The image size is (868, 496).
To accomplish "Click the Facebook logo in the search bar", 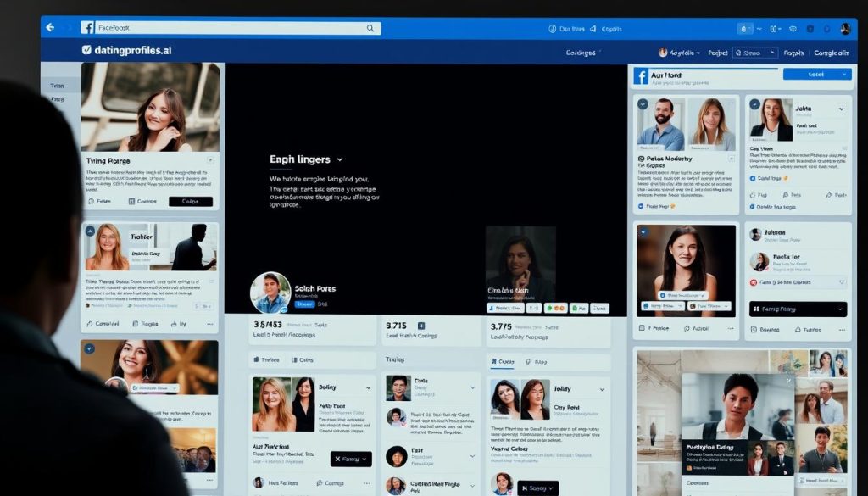I will coord(87,28).
